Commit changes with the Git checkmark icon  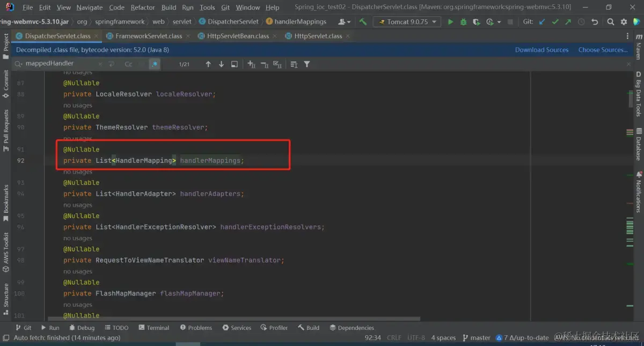pos(555,22)
